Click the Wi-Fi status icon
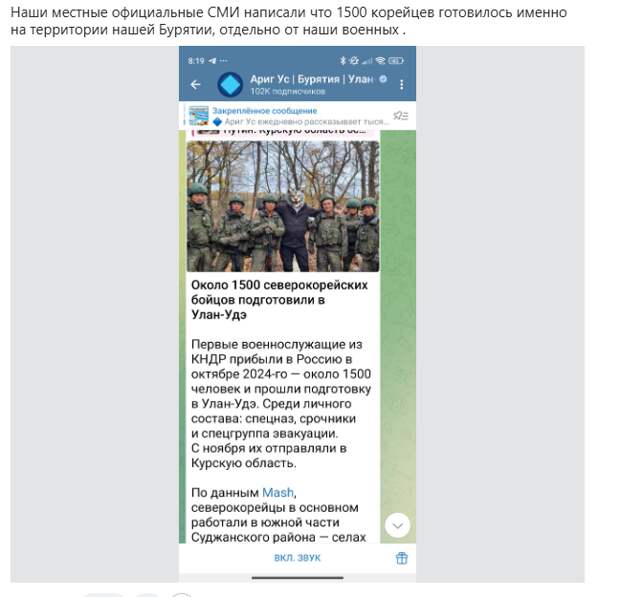Image resolution: width=620 pixels, height=597 pixels. coord(380,60)
